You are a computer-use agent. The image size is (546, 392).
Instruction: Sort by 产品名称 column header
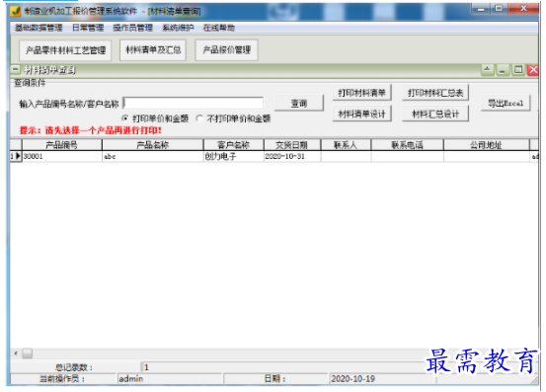[x=152, y=145]
